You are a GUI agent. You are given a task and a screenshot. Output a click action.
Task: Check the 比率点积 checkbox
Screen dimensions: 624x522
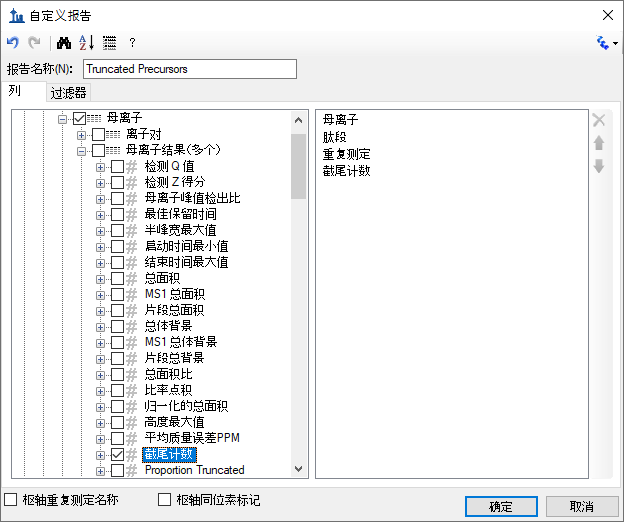click(x=117, y=390)
